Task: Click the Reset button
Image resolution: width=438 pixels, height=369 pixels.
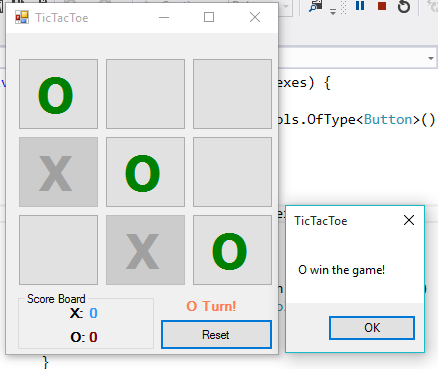Action: pyautogui.click(x=216, y=335)
